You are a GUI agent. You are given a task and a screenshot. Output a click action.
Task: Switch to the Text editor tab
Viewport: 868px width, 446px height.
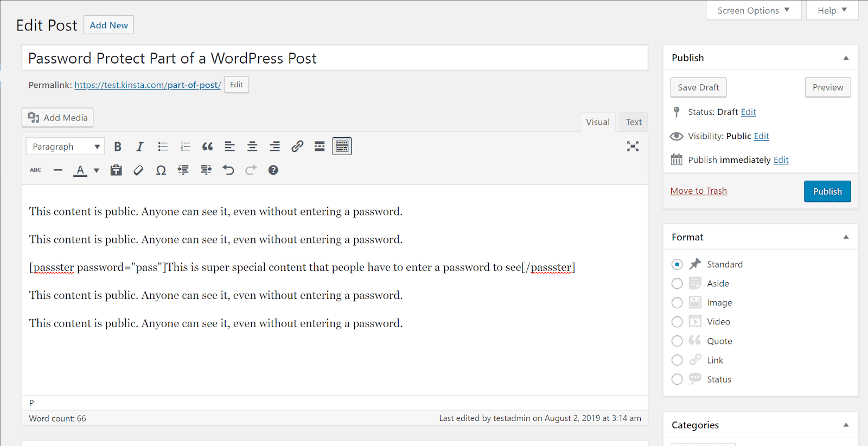click(634, 122)
